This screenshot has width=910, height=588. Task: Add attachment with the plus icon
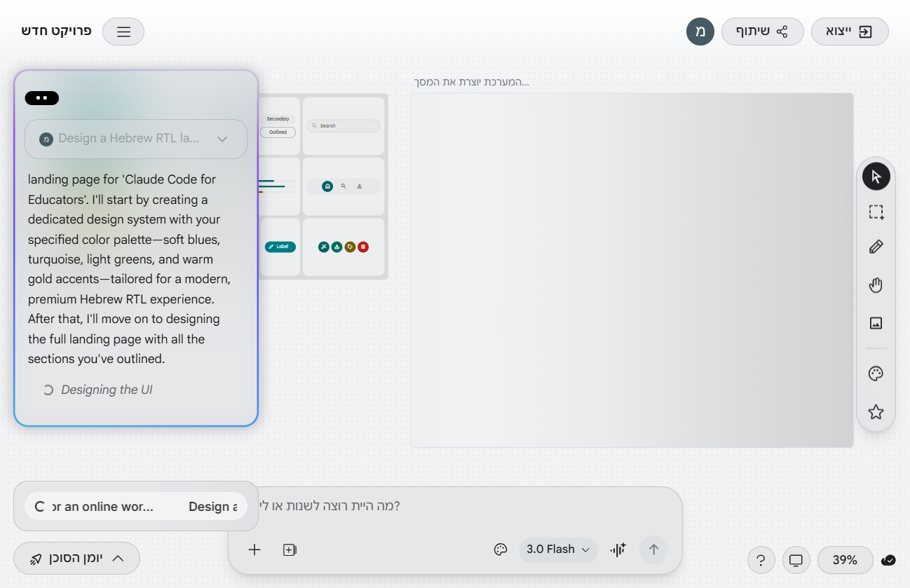click(x=254, y=550)
